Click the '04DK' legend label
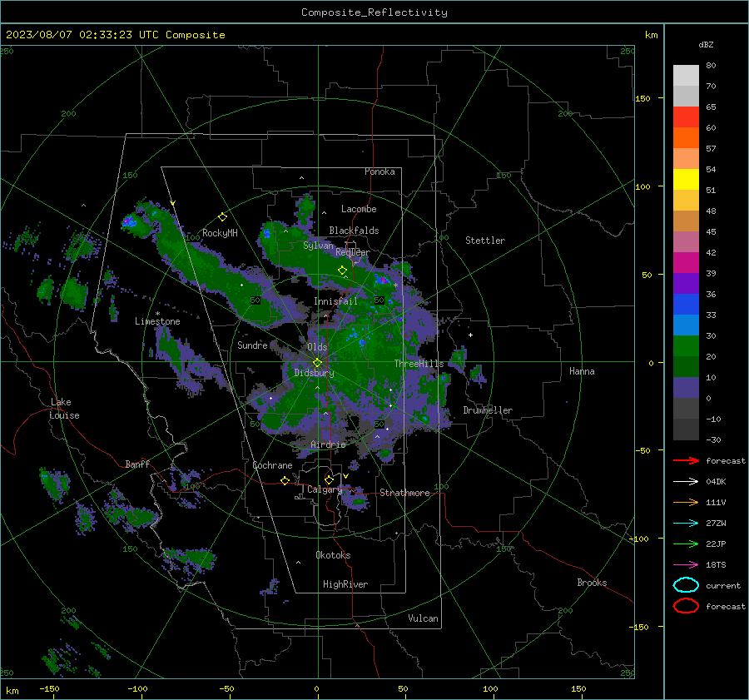The width and height of the screenshot is (749, 700). pos(716,481)
